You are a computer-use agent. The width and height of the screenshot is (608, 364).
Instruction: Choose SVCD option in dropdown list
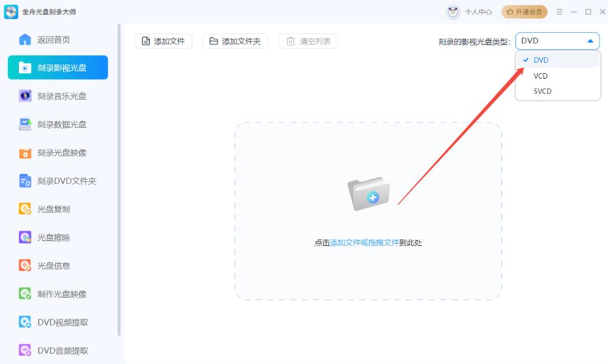tap(557, 91)
